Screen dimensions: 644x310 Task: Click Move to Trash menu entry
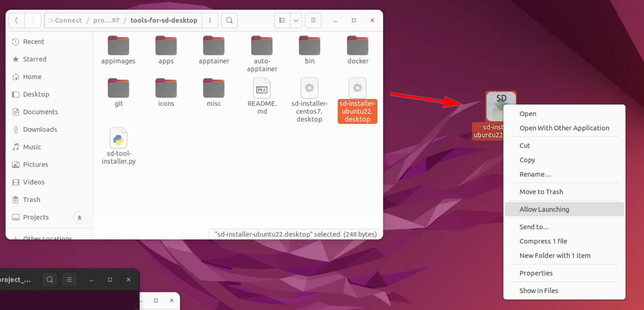pyautogui.click(x=541, y=192)
